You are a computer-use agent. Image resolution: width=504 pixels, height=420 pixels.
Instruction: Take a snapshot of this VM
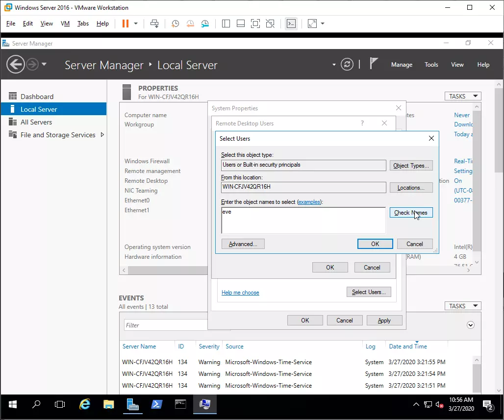click(175, 24)
